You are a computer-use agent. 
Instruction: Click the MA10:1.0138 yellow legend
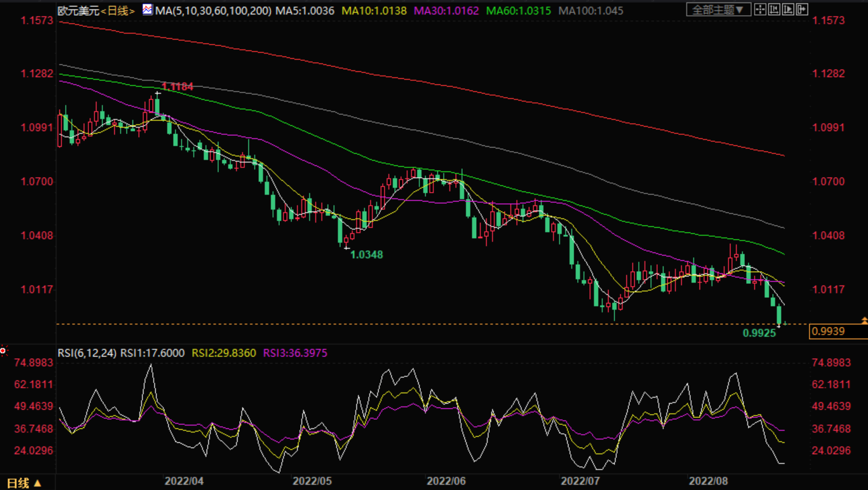pos(374,10)
